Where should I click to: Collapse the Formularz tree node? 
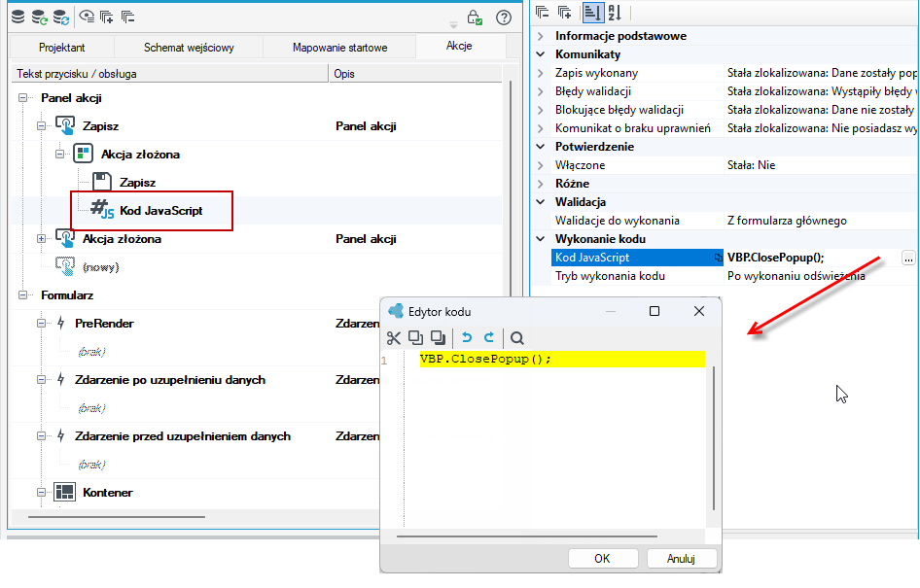tap(23, 294)
